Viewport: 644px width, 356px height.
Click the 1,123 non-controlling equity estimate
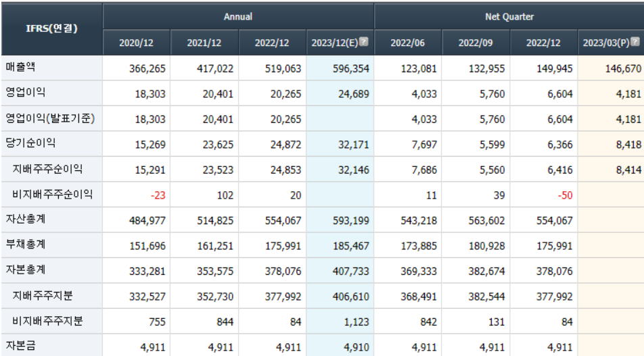[x=356, y=322]
